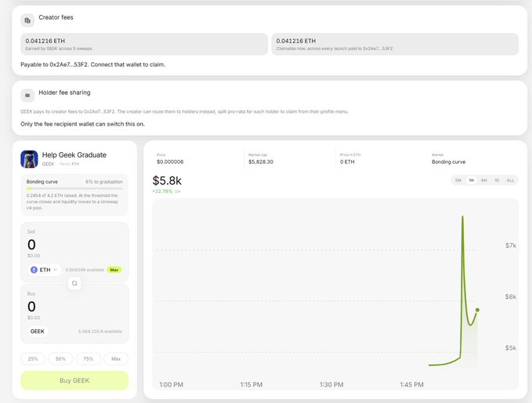
Task: Click "0.041216 ETH" claimable now box
Action: point(395,44)
